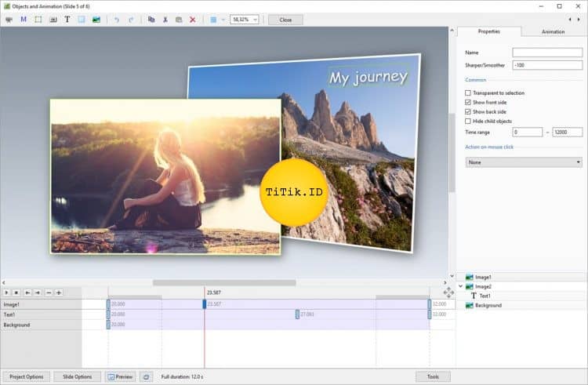Open Action on mouse click dropdown
The width and height of the screenshot is (588, 385).
523,162
